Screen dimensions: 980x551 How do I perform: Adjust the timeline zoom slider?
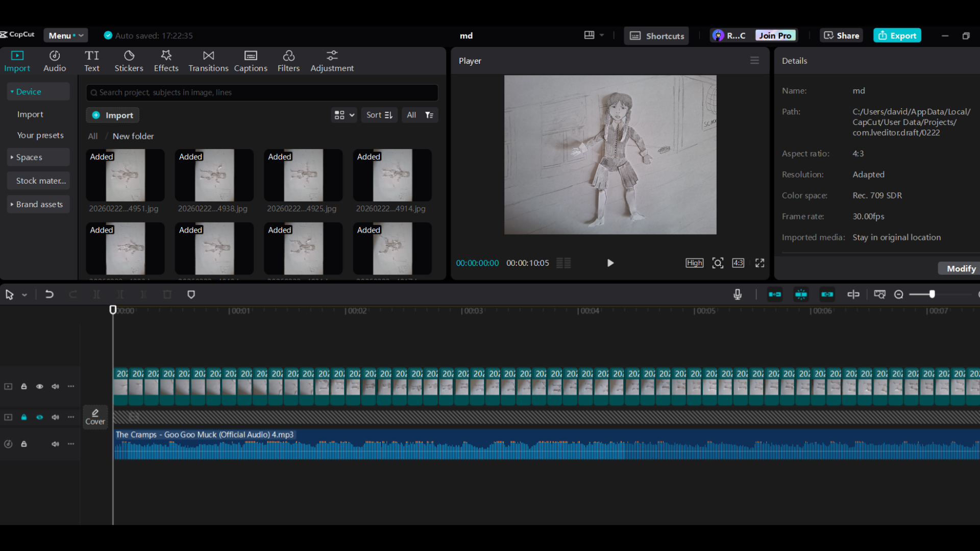tap(932, 294)
